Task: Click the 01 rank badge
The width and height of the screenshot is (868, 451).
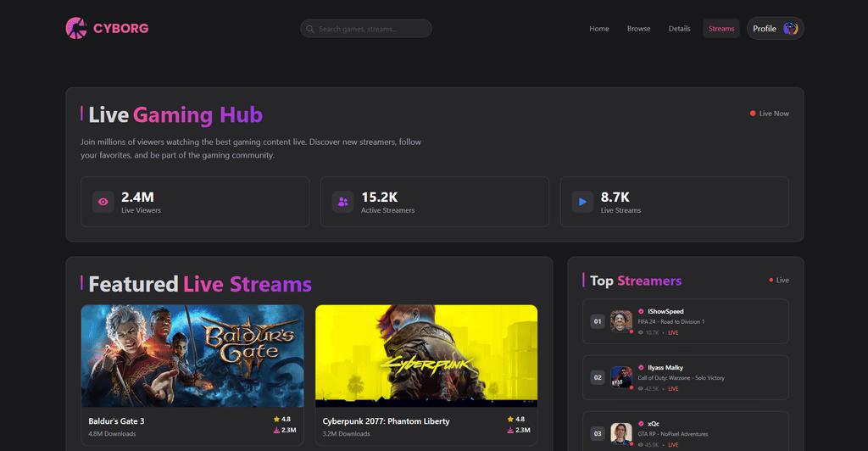Action: point(598,321)
